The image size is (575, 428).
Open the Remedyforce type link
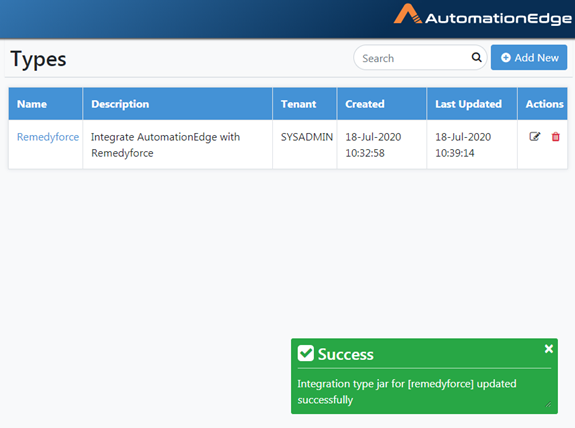[48, 137]
